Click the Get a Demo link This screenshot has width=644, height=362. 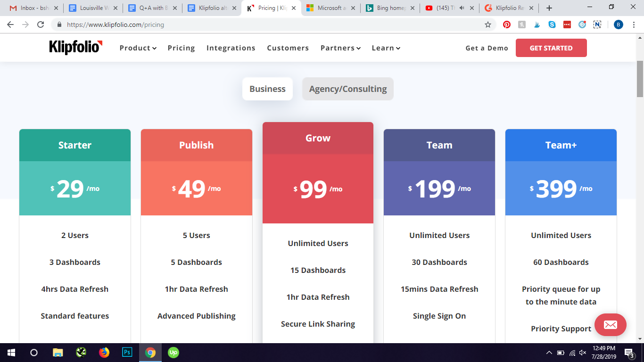tap(487, 48)
